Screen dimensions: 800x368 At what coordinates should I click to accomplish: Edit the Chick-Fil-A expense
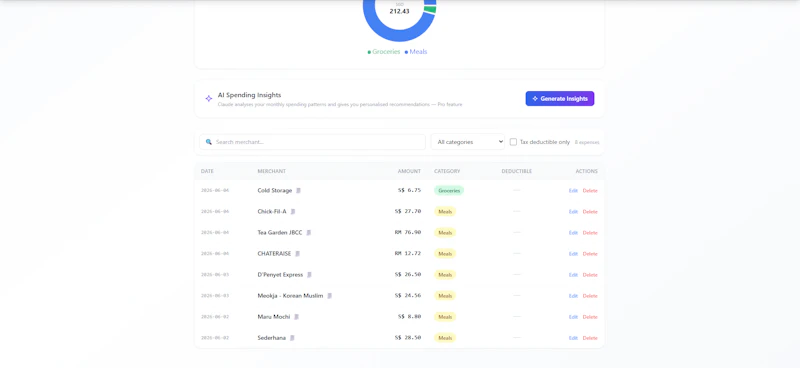point(573,211)
